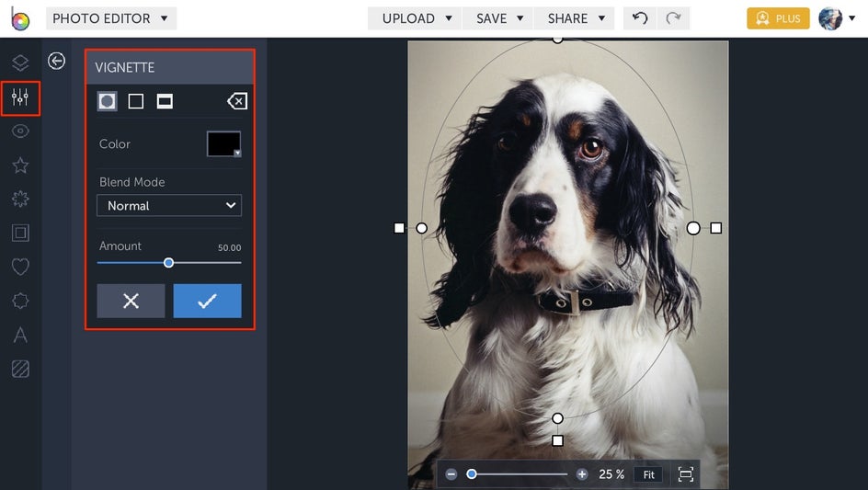
Task: Open the SHARE menu
Action: point(574,18)
